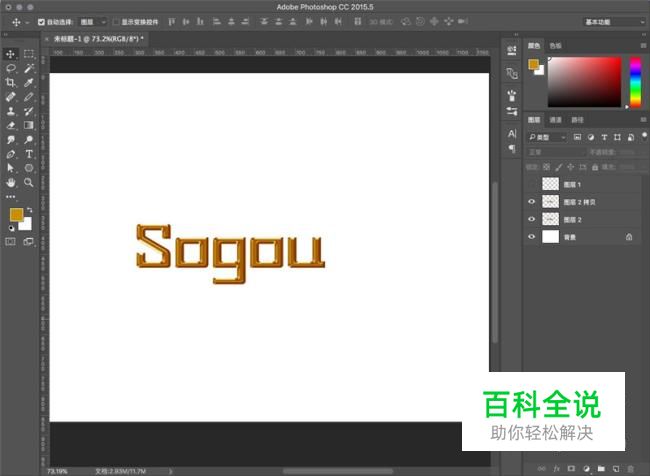Select the History Brush tool
Image resolution: width=650 pixels, height=476 pixels.
point(29,111)
